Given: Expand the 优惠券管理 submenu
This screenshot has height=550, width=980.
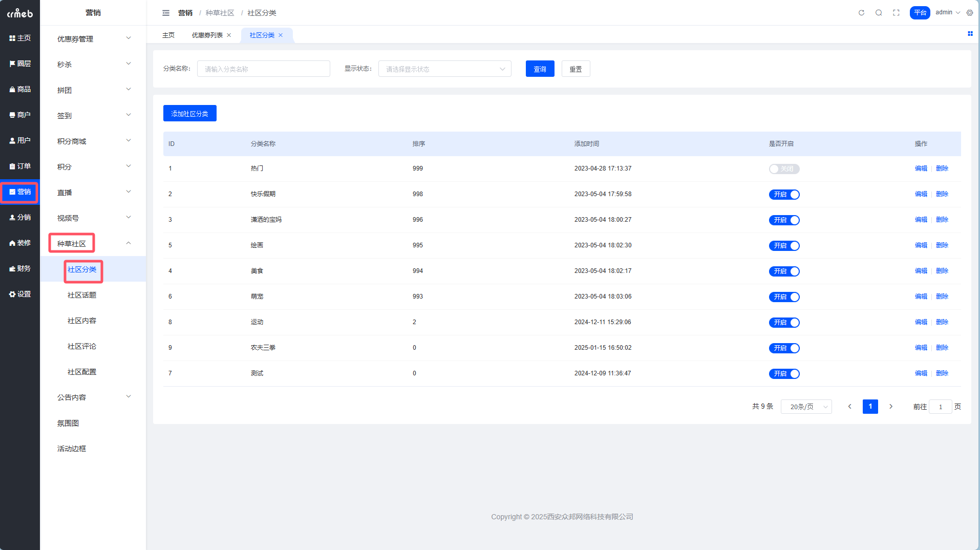Looking at the screenshot, I should 93,39.
